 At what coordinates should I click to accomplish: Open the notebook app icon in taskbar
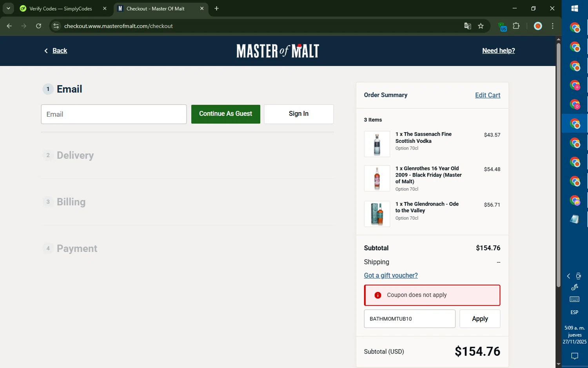575,219
